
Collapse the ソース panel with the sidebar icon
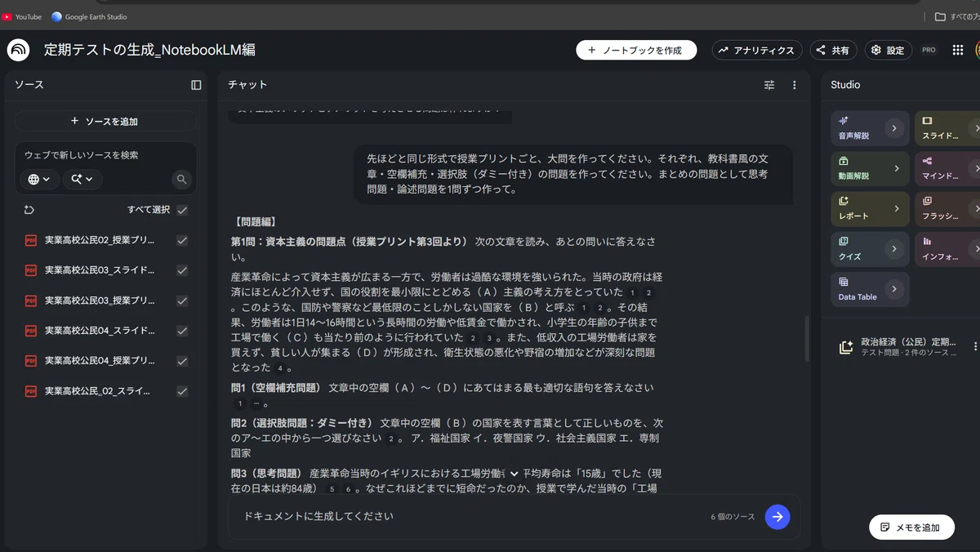click(x=196, y=85)
